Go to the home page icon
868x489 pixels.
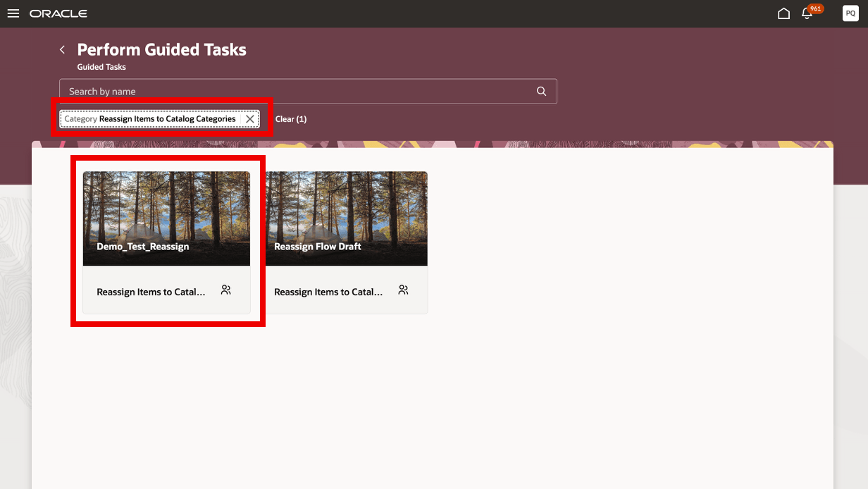pos(783,13)
